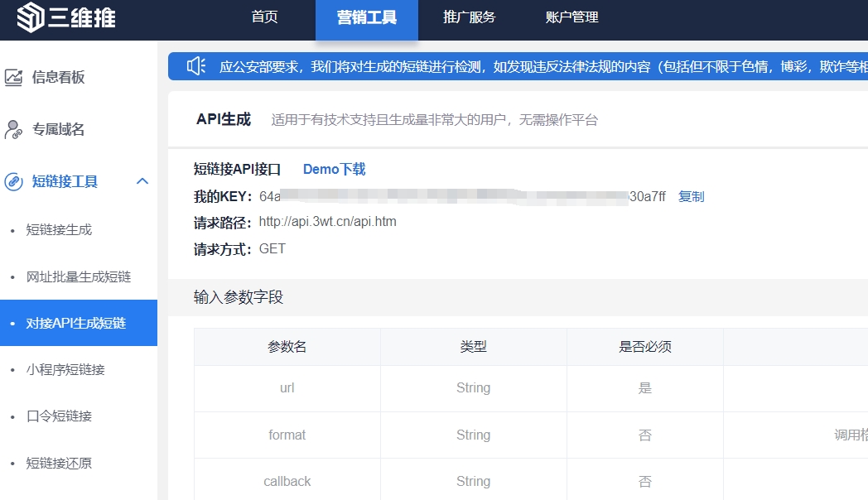Collapse the 短链接工具 section using its chevron
The width and height of the screenshot is (868, 500).
point(142,181)
